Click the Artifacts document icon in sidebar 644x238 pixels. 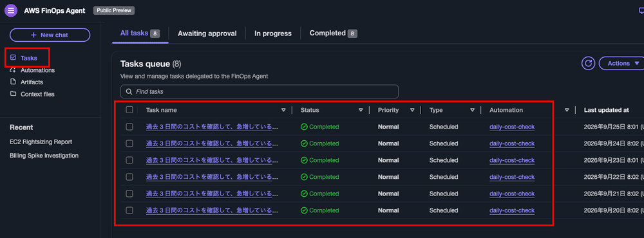click(x=13, y=82)
